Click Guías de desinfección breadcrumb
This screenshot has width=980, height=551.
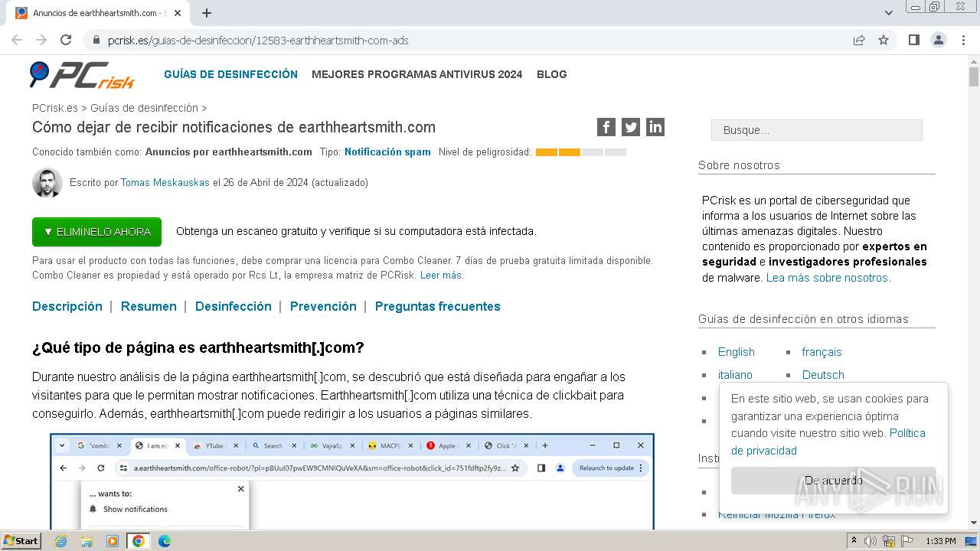144,108
